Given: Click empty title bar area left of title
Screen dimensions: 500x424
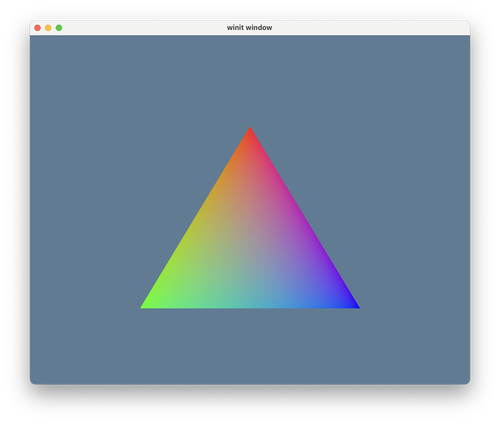Looking at the screenshot, I should point(143,28).
